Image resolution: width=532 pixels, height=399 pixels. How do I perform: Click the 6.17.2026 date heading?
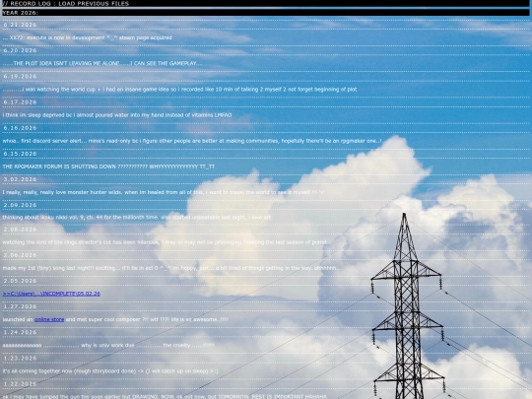[x=20, y=102]
